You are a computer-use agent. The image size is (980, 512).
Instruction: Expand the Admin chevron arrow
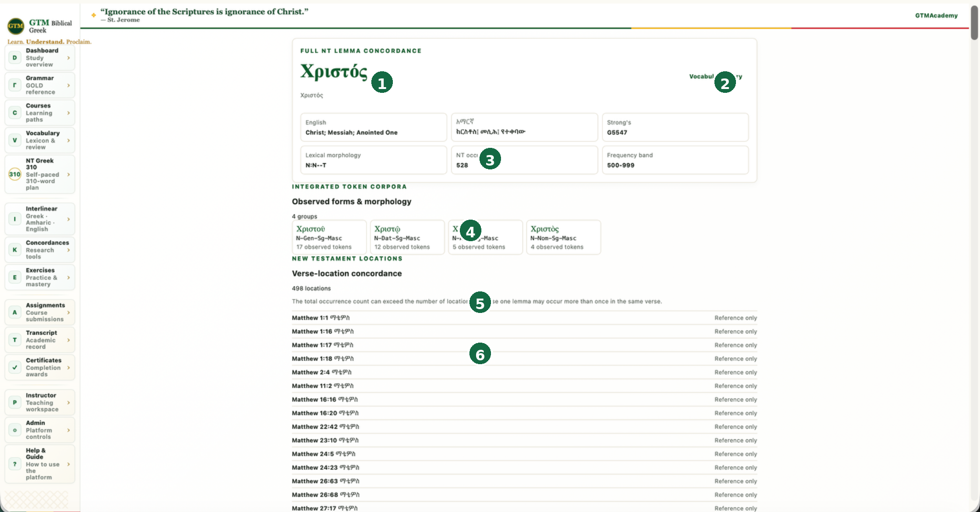pyautogui.click(x=68, y=430)
